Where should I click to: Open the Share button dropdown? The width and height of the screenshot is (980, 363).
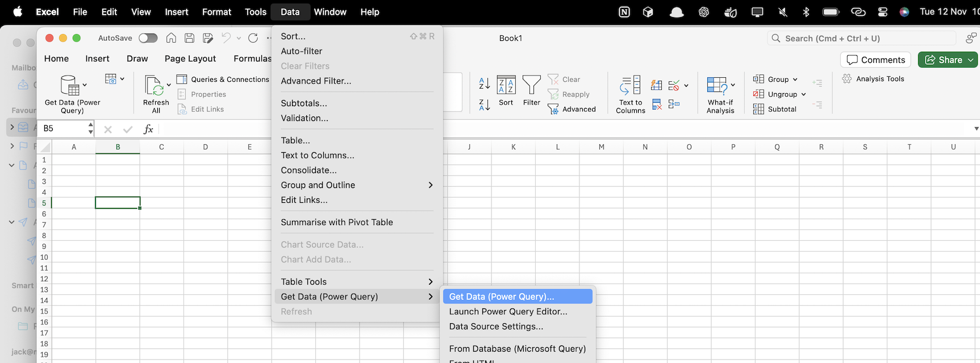click(971, 60)
